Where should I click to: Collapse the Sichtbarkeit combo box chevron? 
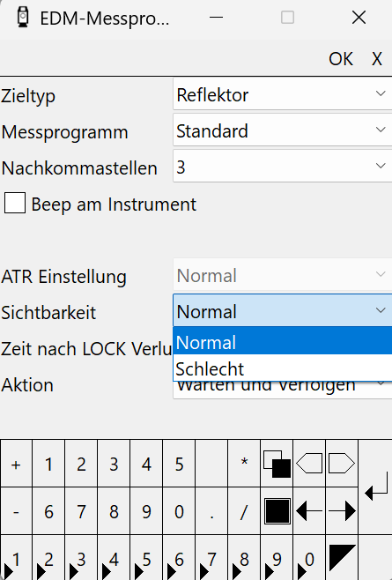[x=381, y=310]
